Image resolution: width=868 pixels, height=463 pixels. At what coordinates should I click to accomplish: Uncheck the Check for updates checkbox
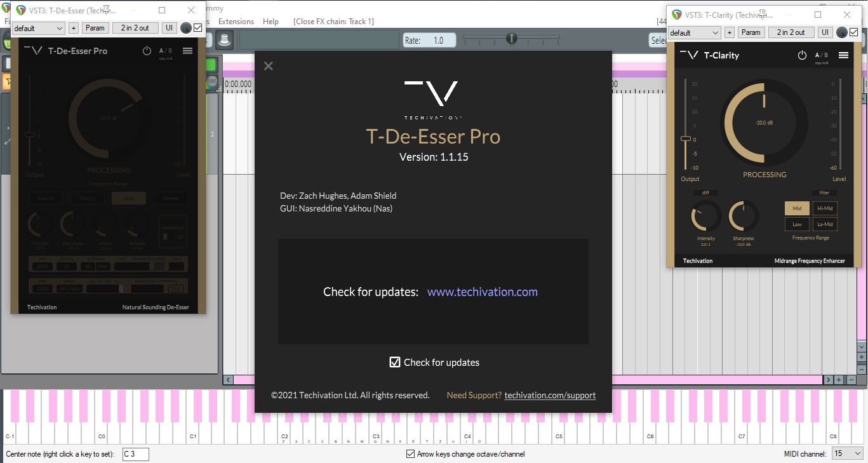395,362
